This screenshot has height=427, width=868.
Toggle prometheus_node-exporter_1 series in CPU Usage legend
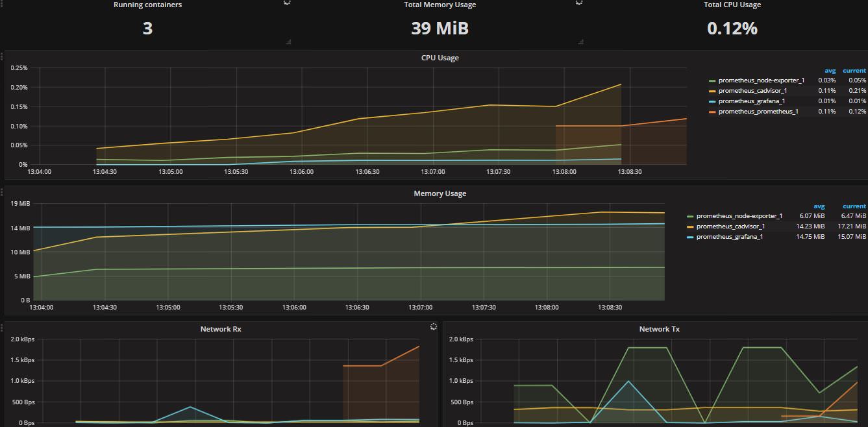click(761, 80)
